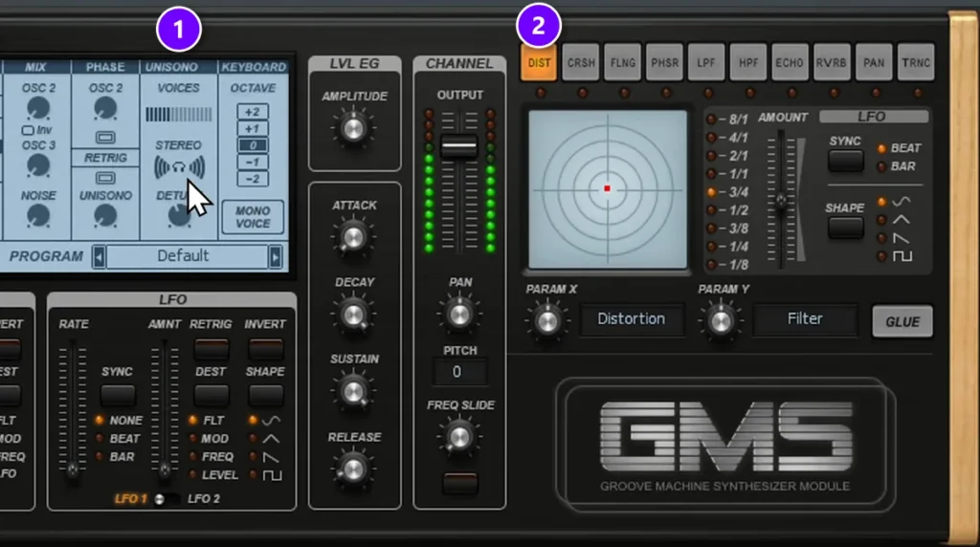Click the PITCH value field
Viewport: 980px width, 547px height.
pos(460,372)
